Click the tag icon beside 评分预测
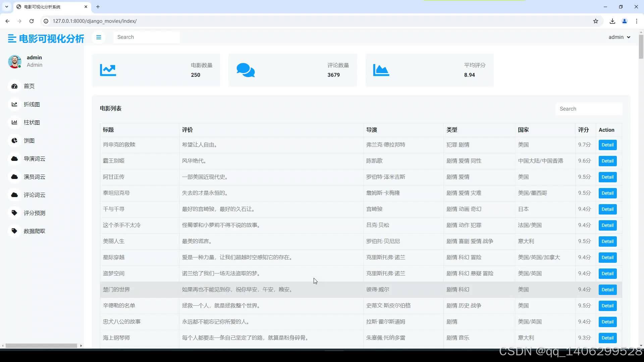Screen dimensions: 644x362 coord(14,213)
